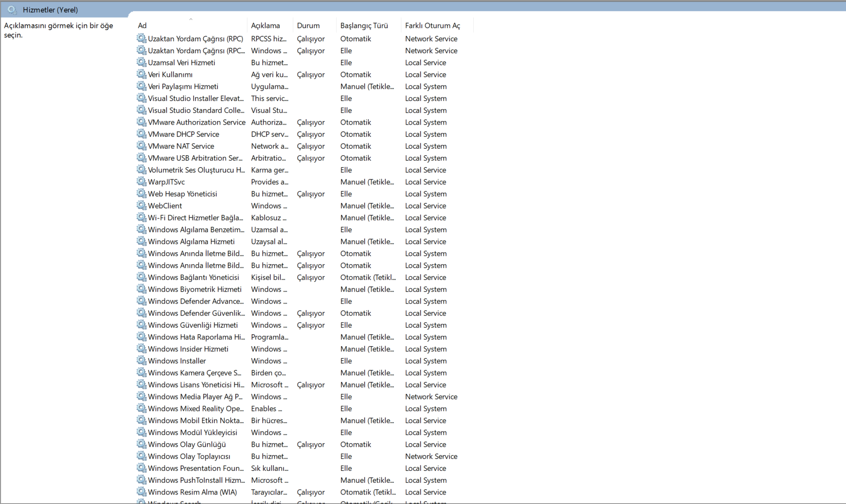Click gear icon beside Veri Paylaşımı Hizmeti
Screen dimensions: 846x504
(x=141, y=86)
